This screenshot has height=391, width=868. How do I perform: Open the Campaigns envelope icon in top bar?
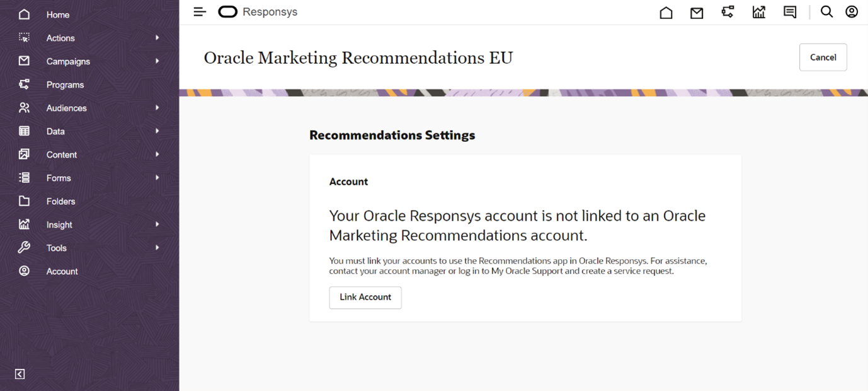pyautogui.click(x=697, y=13)
